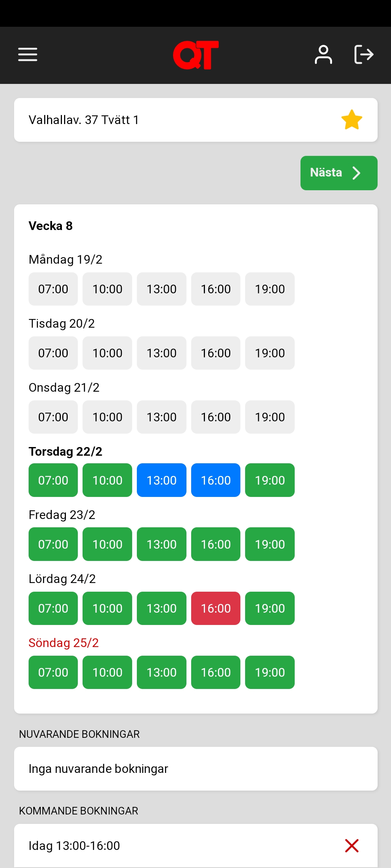The height and width of the screenshot is (868, 391).
Task: Tap the red QT logo
Action: (x=195, y=55)
